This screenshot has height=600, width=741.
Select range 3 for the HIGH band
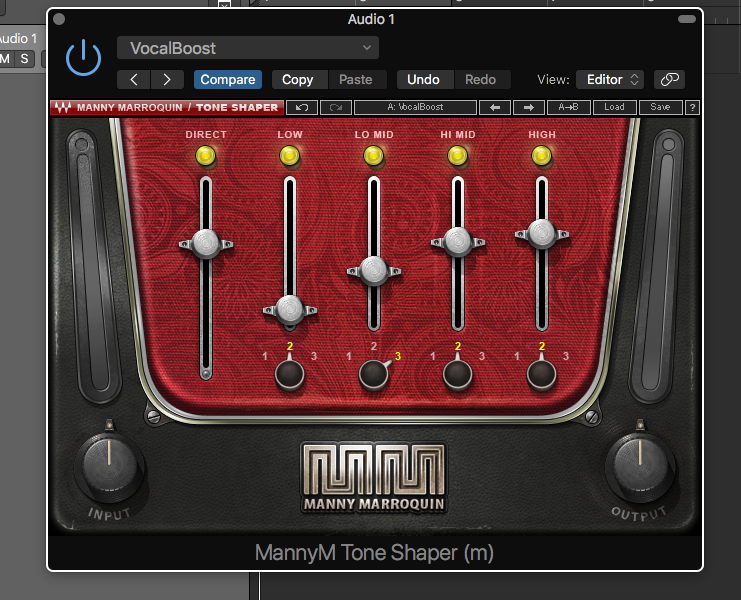coord(566,356)
